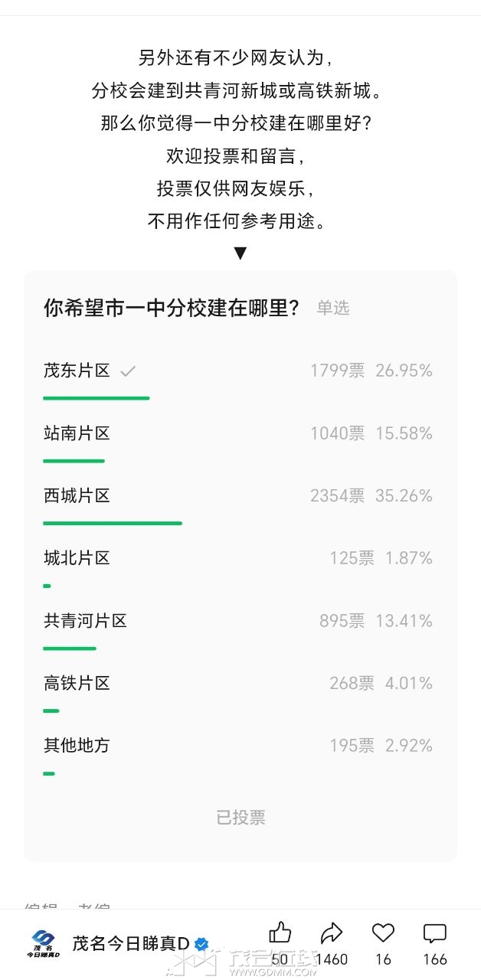Choose the 高铁片区 option
Image resolution: width=481 pixels, height=980 pixels.
(240, 693)
